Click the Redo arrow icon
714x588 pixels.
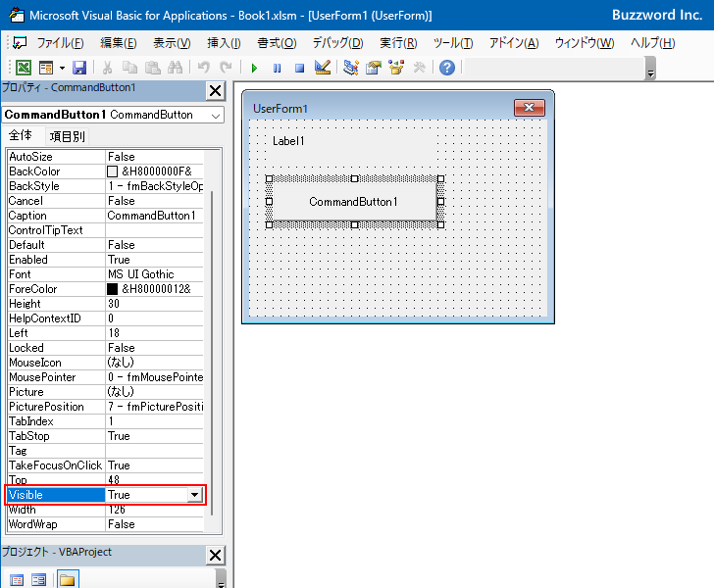click(x=226, y=68)
